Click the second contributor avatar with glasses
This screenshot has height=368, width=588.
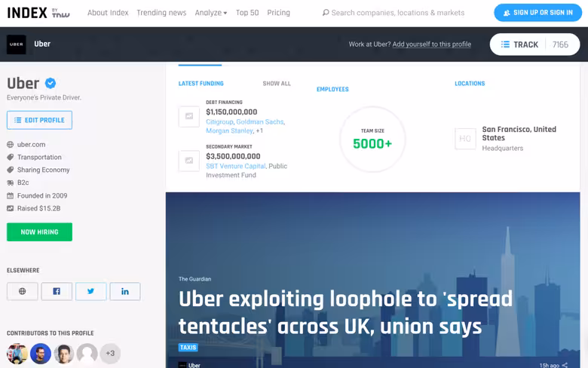41,354
